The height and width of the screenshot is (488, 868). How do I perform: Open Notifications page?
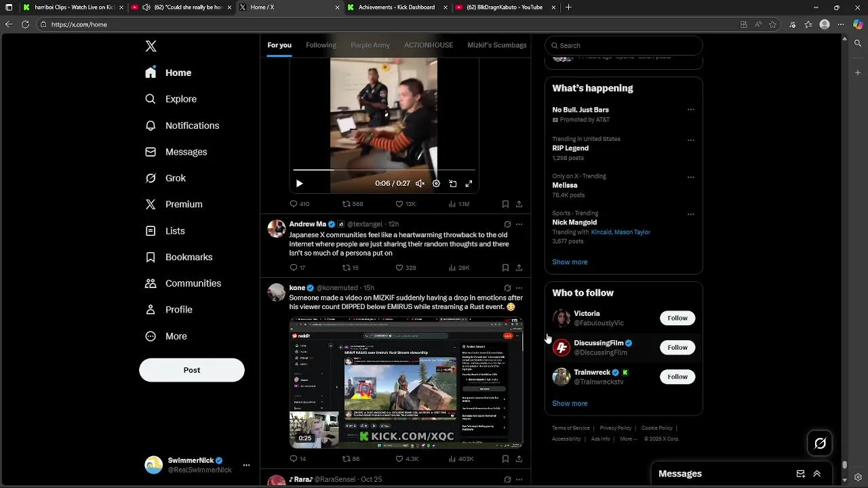pyautogui.click(x=182, y=125)
